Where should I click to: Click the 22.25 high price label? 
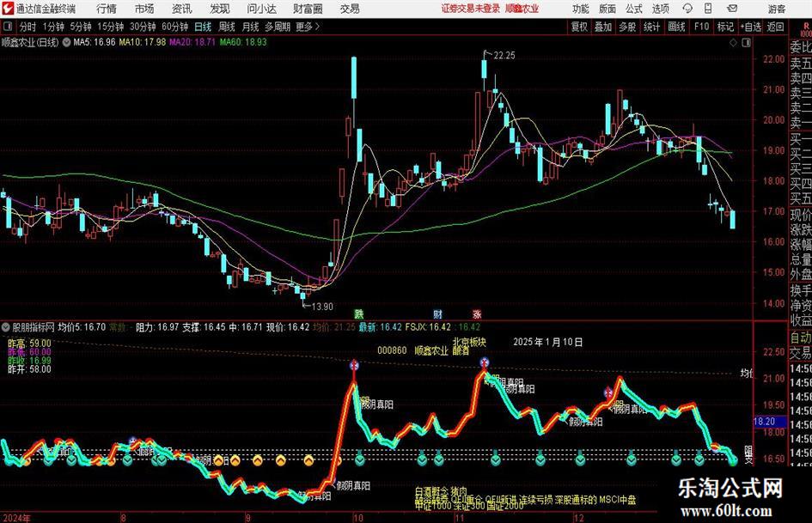click(x=504, y=56)
